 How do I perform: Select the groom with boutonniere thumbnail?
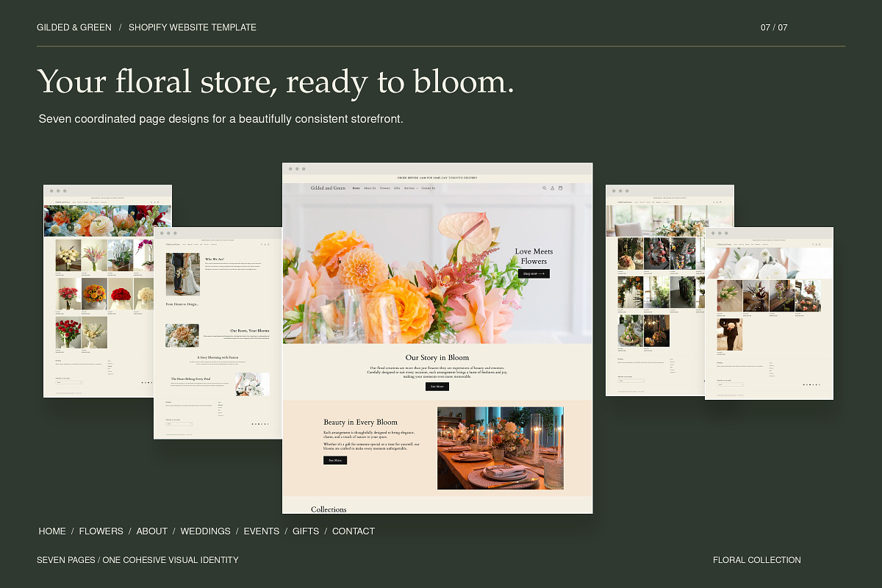click(730, 334)
